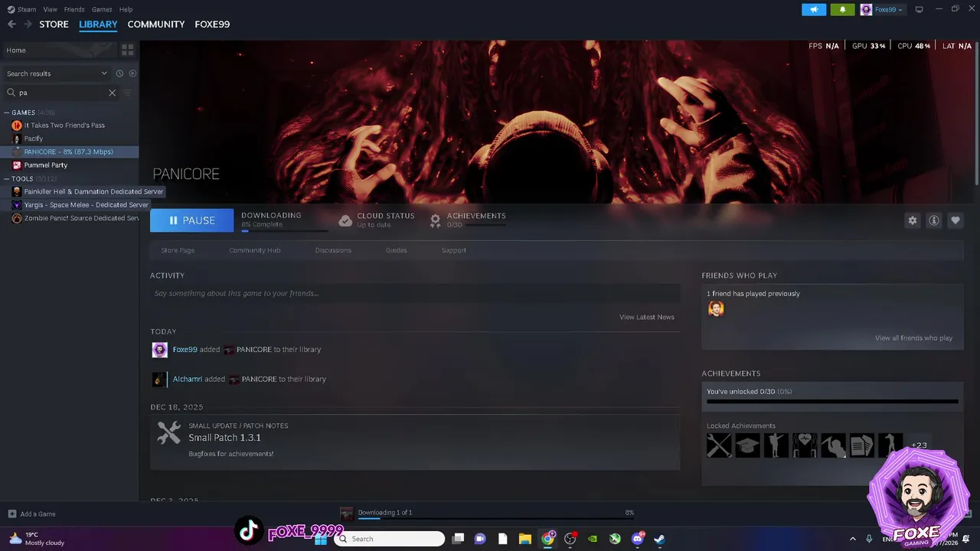Switch library to grid collections view icon
The image size is (980, 551).
pyautogui.click(x=128, y=50)
